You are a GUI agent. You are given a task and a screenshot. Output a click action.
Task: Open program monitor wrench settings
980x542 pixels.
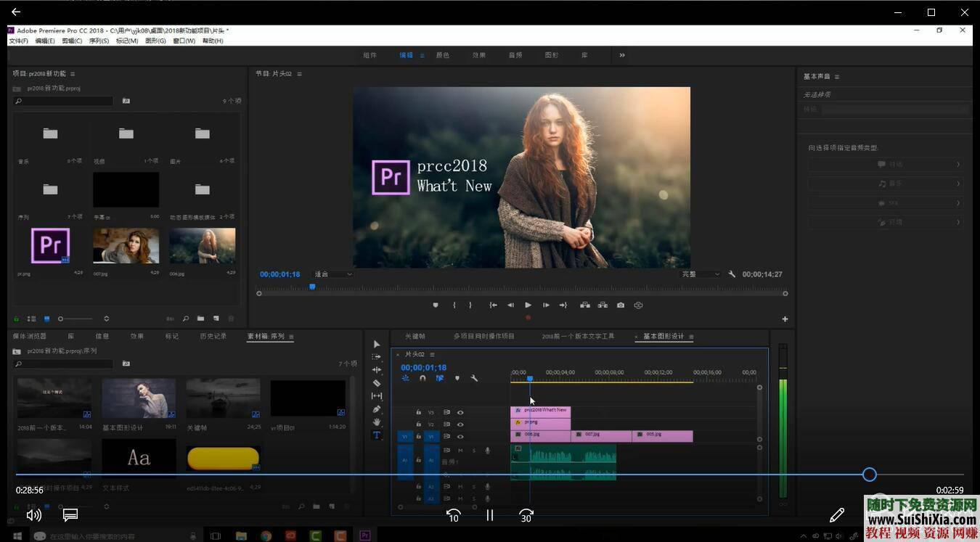click(732, 274)
